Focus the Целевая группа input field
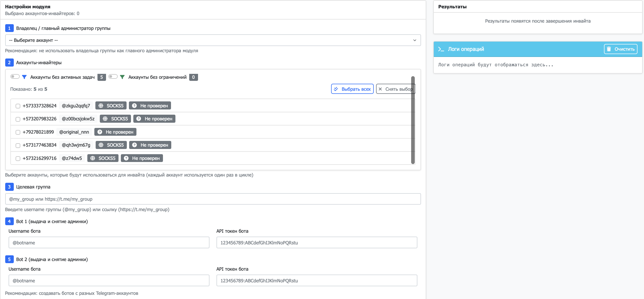 pyautogui.click(x=213, y=199)
